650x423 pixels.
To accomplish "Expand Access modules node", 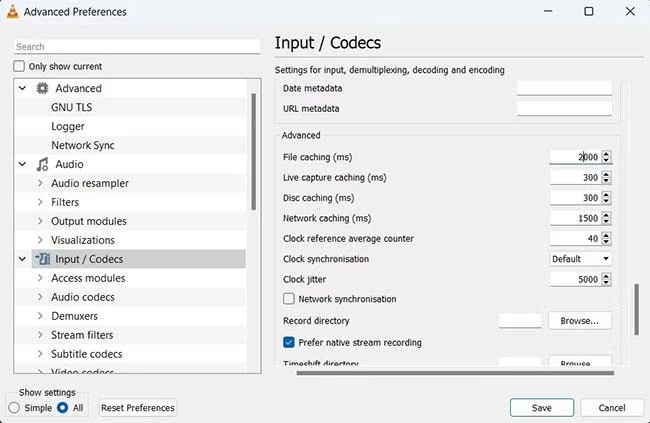I will pyautogui.click(x=40, y=278).
